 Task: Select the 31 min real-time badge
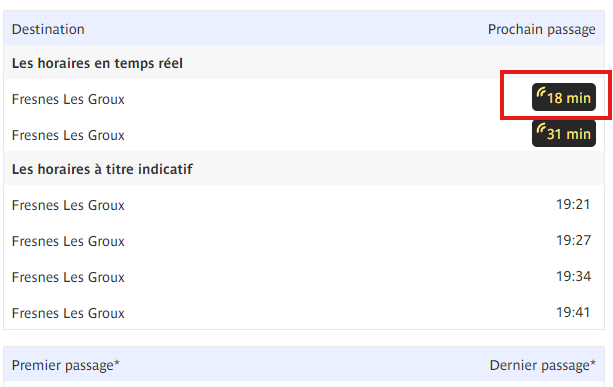tap(564, 133)
